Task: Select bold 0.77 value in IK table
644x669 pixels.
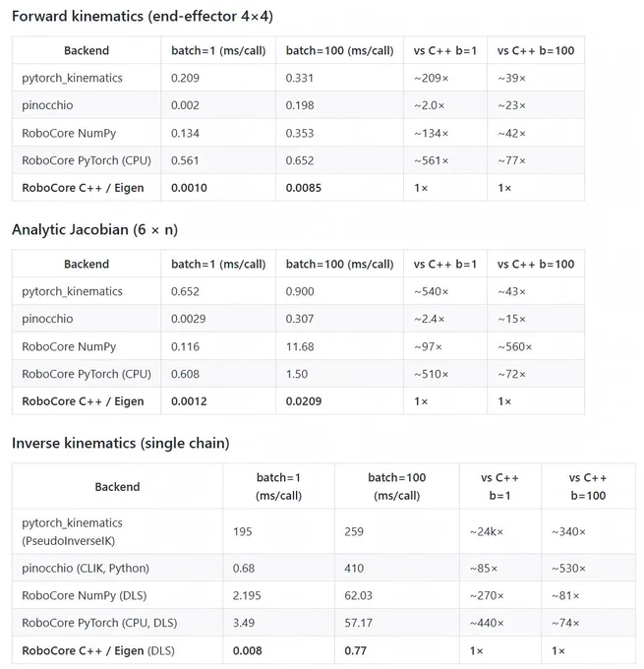Action: (x=355, y=650)
